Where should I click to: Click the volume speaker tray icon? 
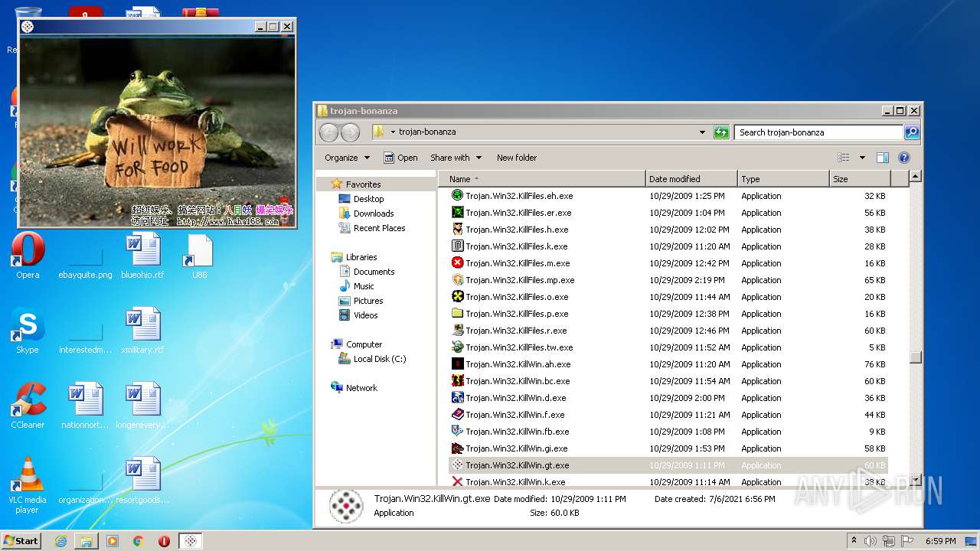coord(871,541)
